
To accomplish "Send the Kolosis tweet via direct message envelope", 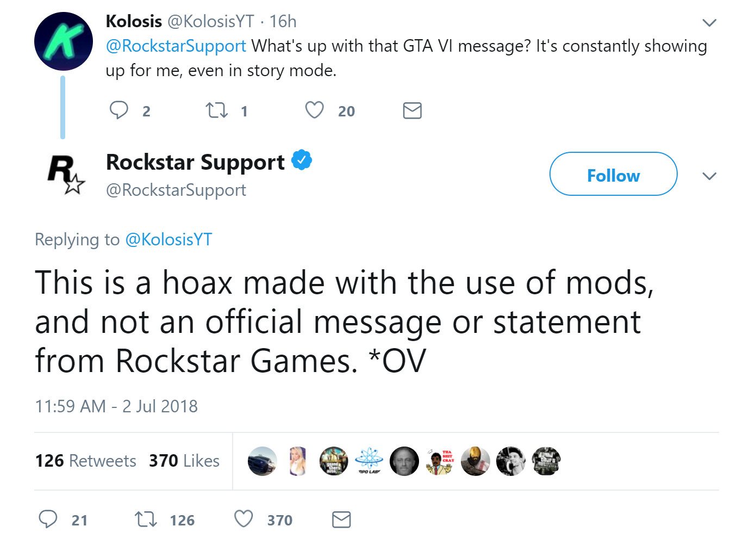I will pos(412,110).
